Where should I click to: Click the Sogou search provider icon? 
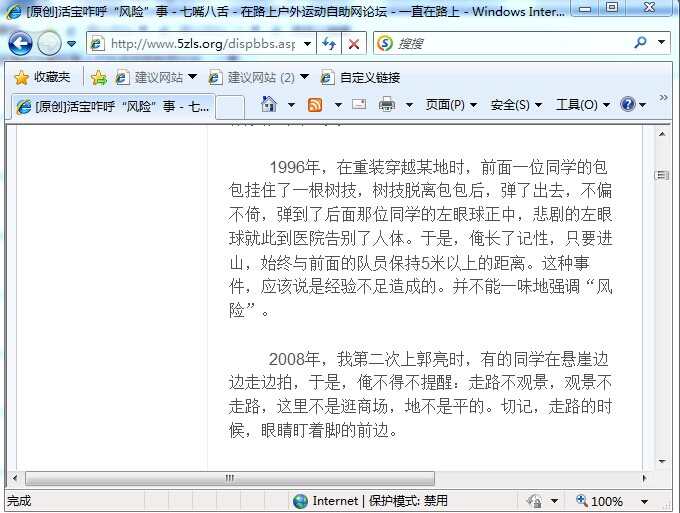(x=385, y=43)
